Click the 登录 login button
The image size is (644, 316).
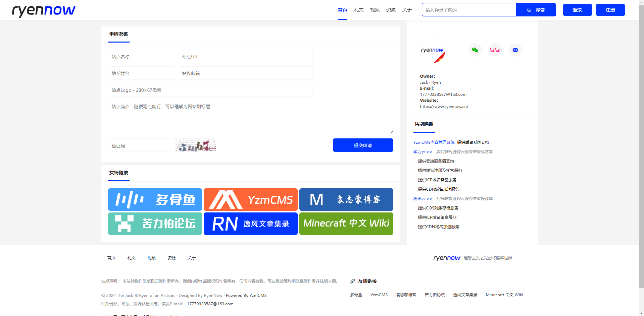click(x=578, y=10)
